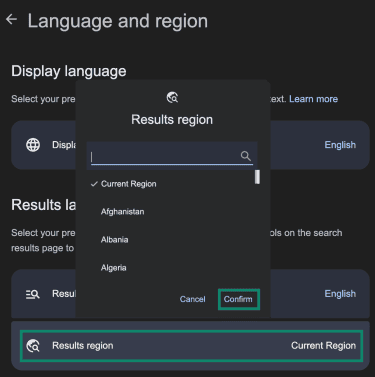Open the display language English value
The height and width of the screenshot is (377, 375).
pos(340,145)
